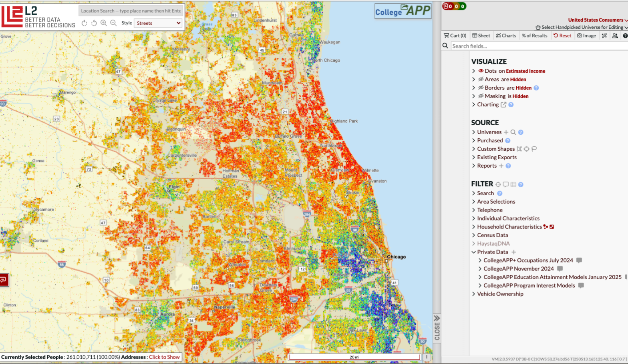Click the red trash undo icon

[x=445, y=6]
